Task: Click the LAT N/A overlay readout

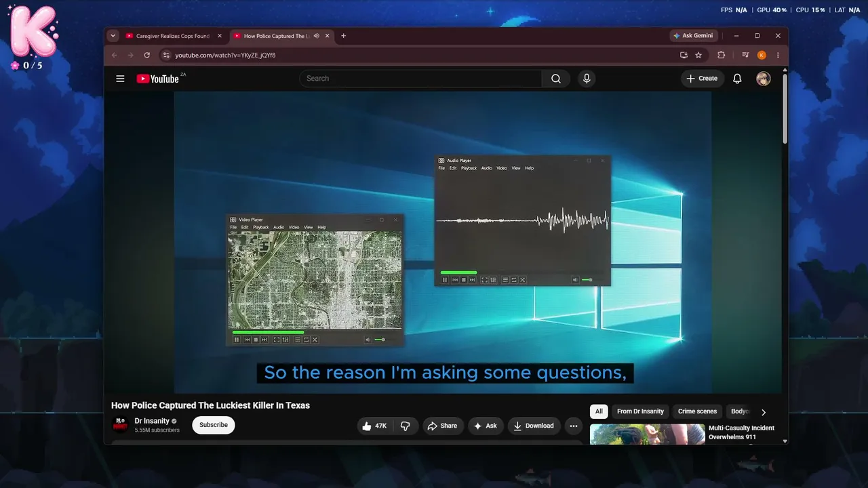Action: pyautogui.click(x=847, y=10)
